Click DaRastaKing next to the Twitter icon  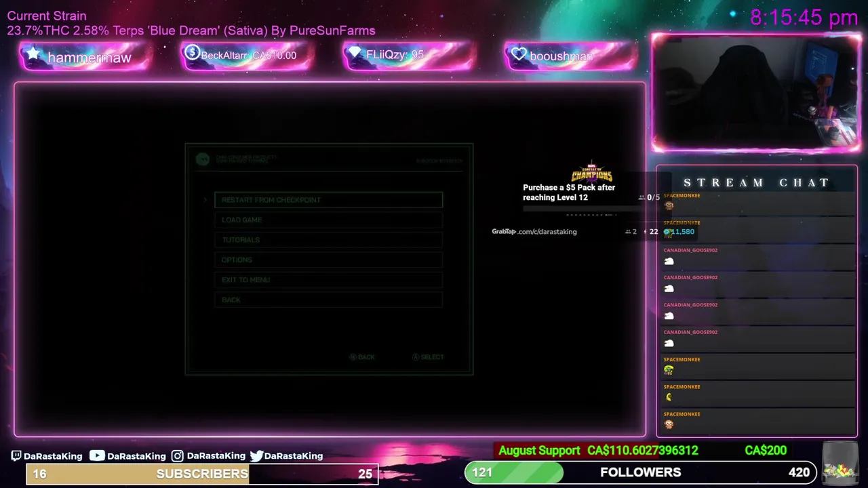click(294, 456)
